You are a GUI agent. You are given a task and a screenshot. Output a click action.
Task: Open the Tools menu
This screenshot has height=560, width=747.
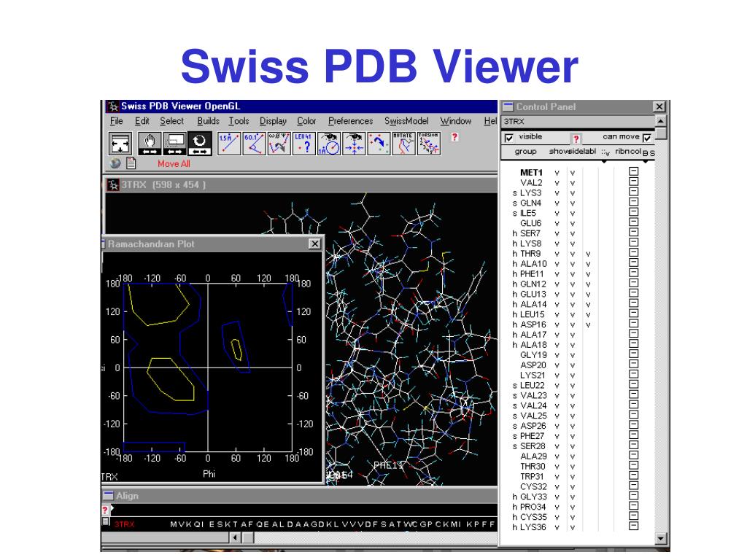239,121
